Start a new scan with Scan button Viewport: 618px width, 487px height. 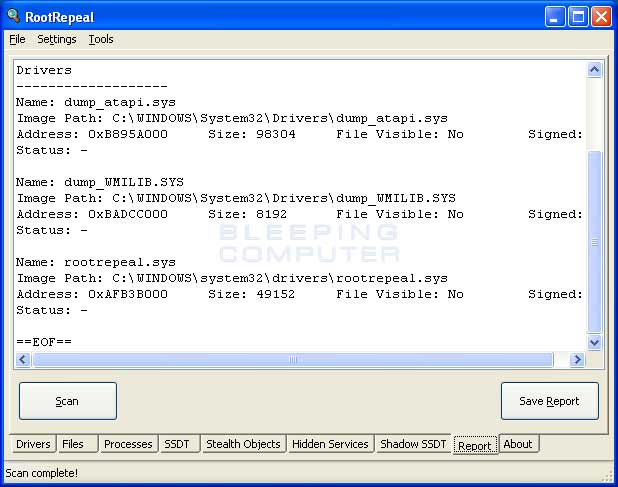[x=68, y=401]
